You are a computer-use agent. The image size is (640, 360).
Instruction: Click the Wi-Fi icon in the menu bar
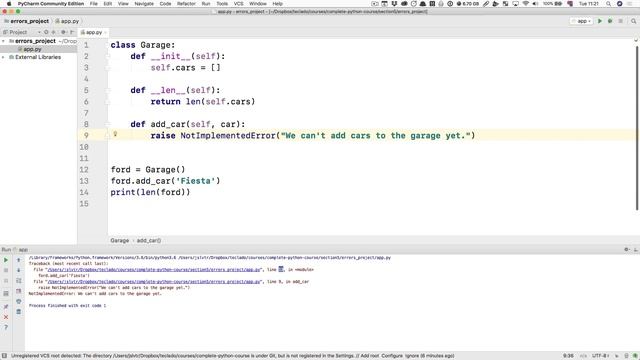click(526, 4)
